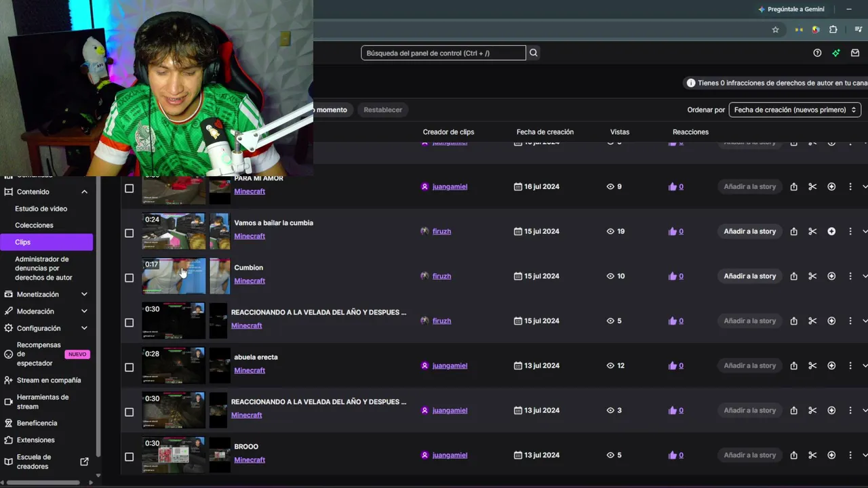
Task: Click Añadir a la story for Vamos a bailar la cumbia
Action: pos(749,231)
